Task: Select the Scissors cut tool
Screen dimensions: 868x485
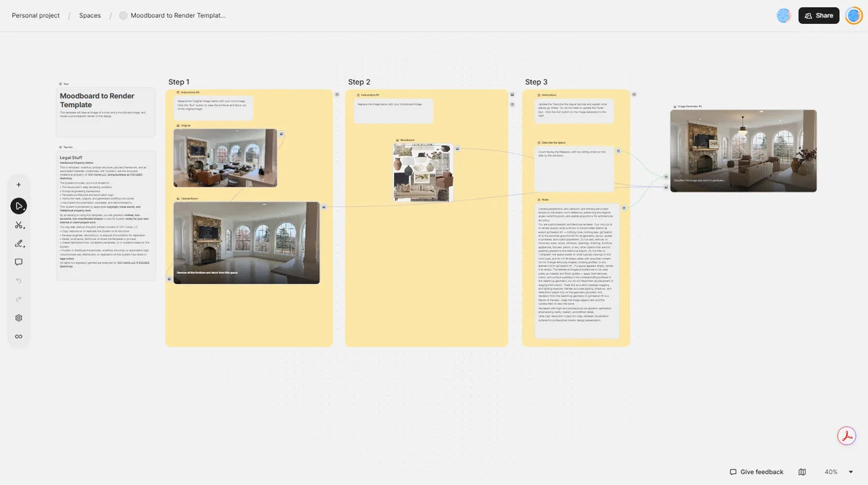Action: point(18,225)
